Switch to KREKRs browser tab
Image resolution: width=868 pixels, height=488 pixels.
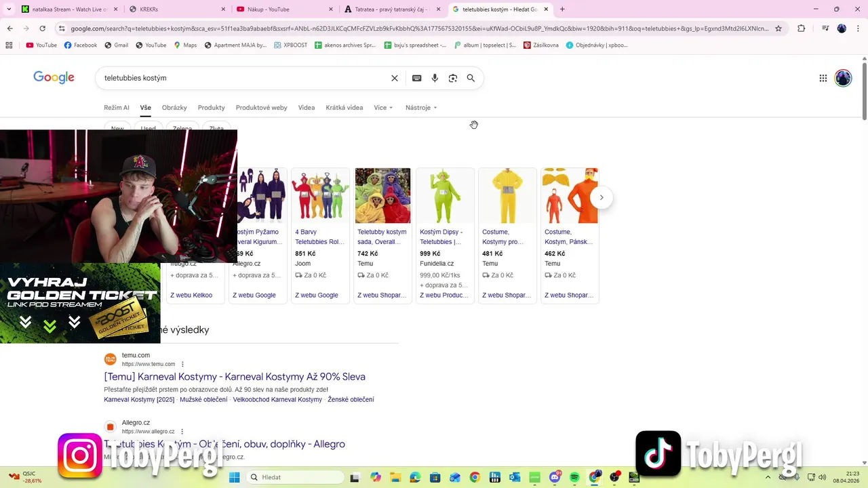click(x=176, y=9)
